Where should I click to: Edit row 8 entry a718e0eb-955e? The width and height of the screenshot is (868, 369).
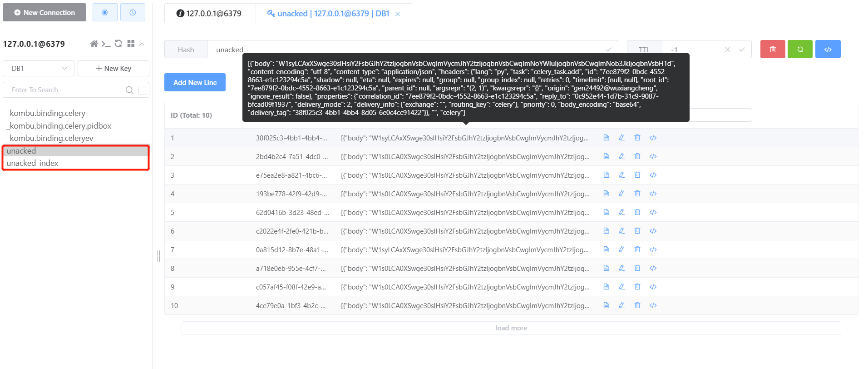(622, 268)
